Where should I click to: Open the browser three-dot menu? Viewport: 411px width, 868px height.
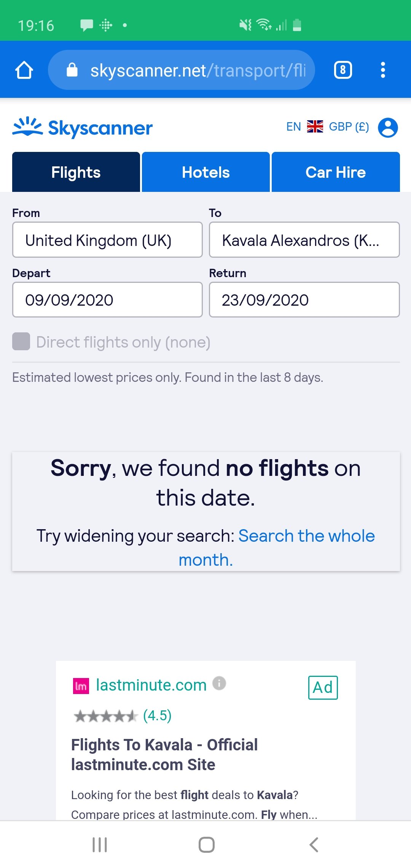coord(383,70)
